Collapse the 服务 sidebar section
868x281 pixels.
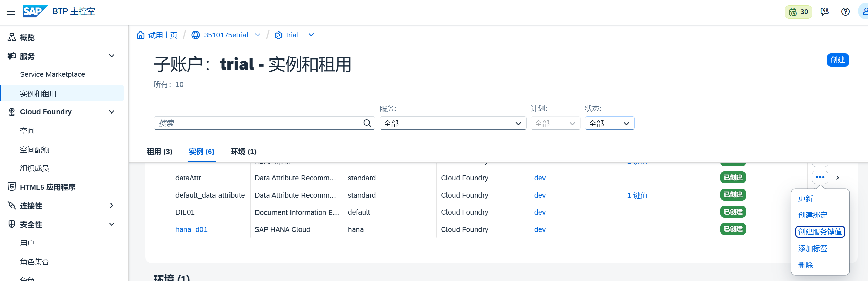(x=112, y=56)
